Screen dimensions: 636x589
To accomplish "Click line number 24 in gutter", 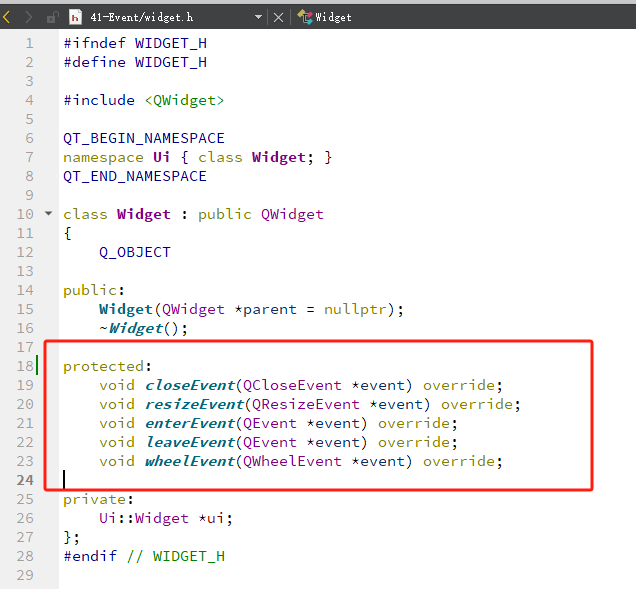I will 25,480.
